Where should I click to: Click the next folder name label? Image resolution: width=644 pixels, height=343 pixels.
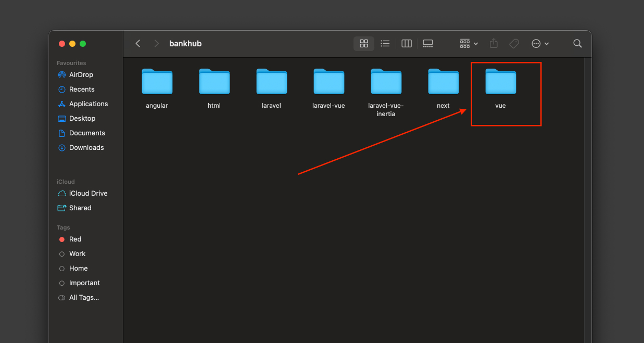point(443,106)
